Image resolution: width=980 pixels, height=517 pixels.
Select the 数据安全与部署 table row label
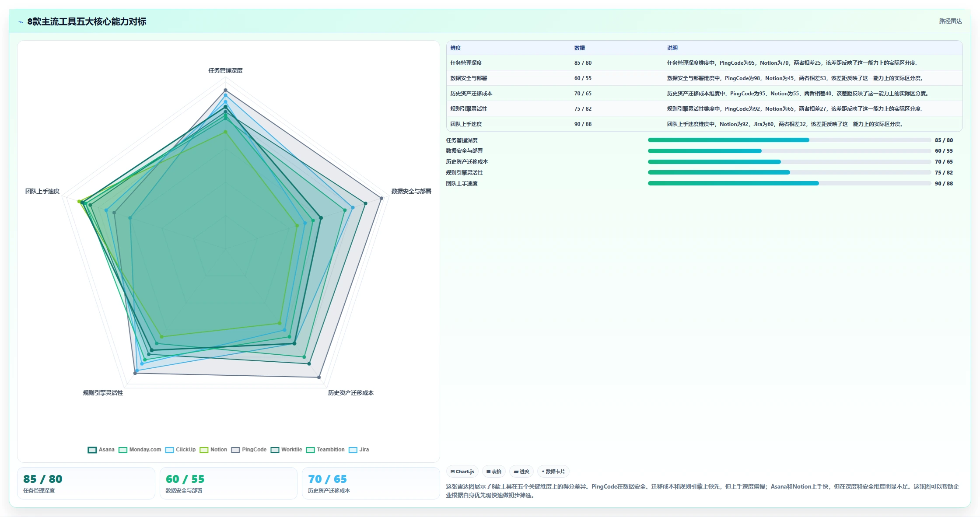point(469,78)
